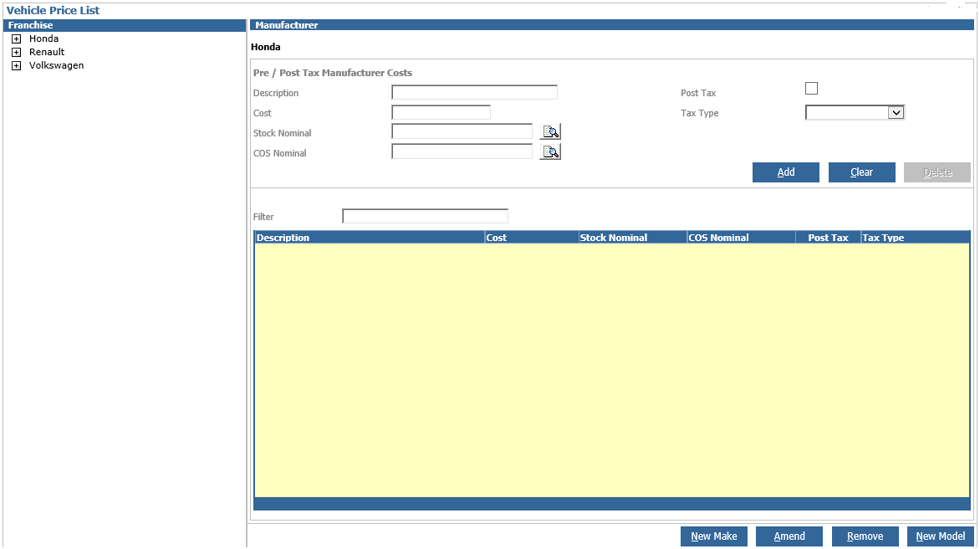Click the Add button
Screen dimensions: 980x549
click(x=786, y=172)
